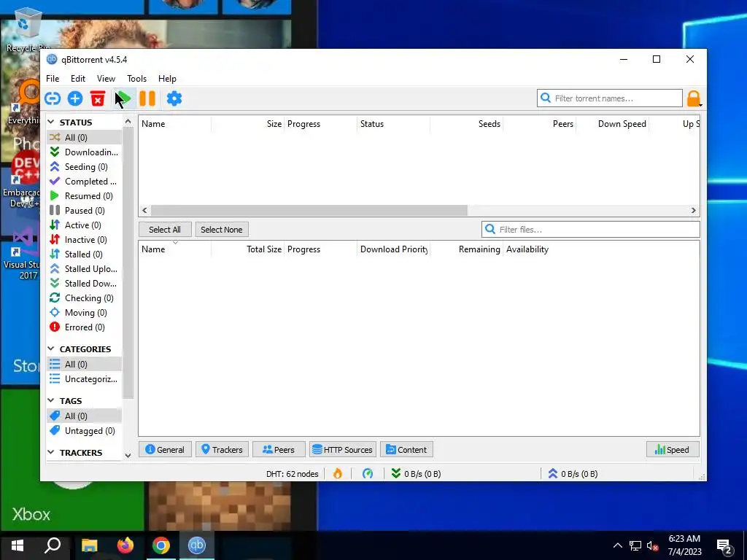The image size is (747, 560).
Task: Switch to the HTTP Sources tab
Action: click(343, 449)
